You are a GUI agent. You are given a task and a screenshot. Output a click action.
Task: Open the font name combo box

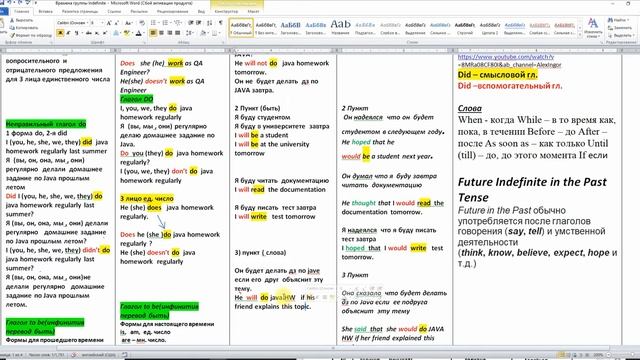coord(72,23)
